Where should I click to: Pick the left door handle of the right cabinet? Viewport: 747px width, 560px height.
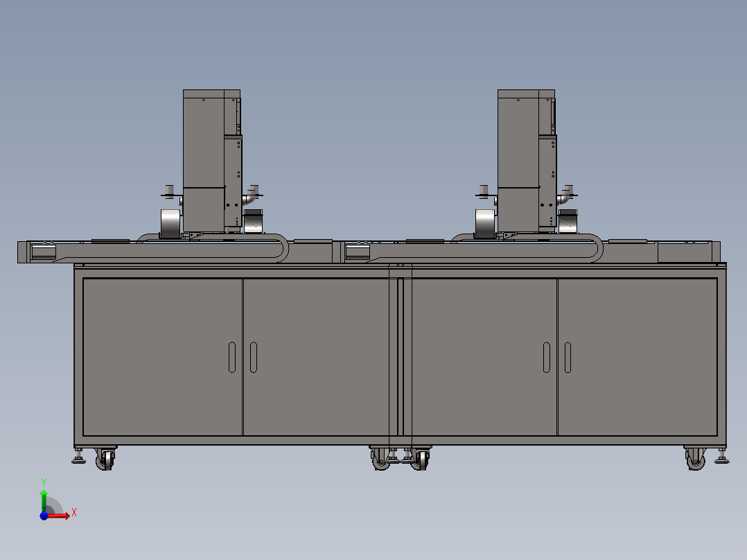[546, 357]
